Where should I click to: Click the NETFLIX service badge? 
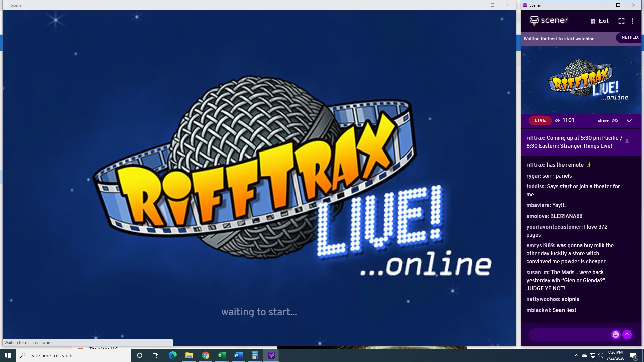point(630,37)
